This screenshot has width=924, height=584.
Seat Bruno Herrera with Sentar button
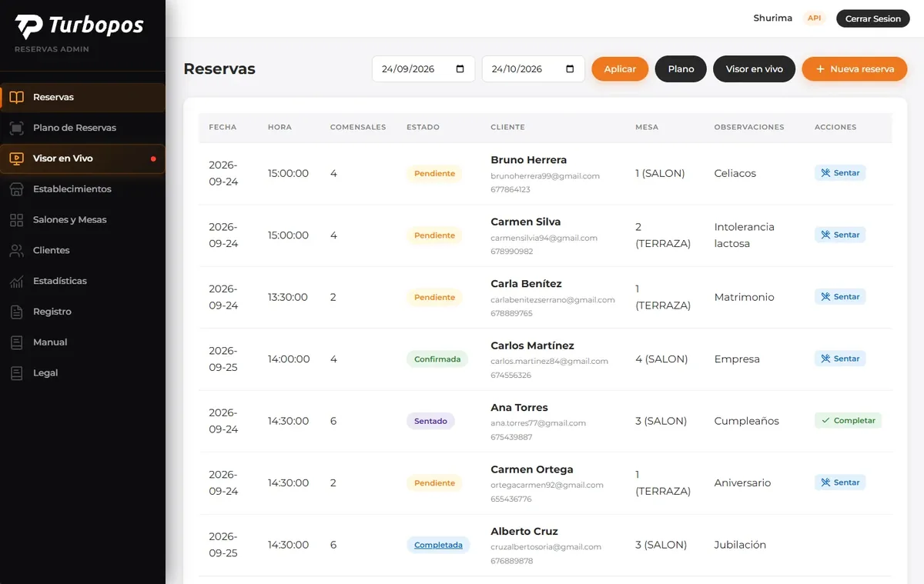pos(840,173)
